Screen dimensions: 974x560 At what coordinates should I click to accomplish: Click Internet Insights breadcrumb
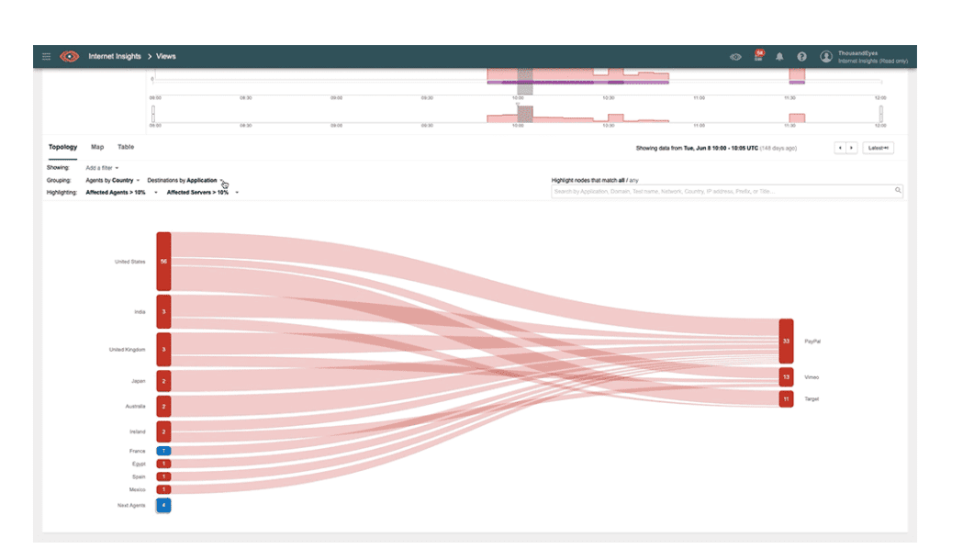point(115,57)
